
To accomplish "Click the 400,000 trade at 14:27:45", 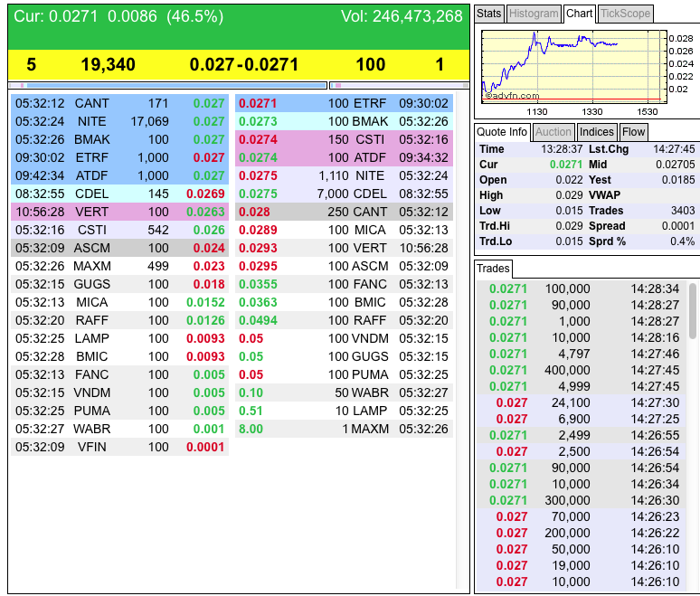I will click(582, 370).
